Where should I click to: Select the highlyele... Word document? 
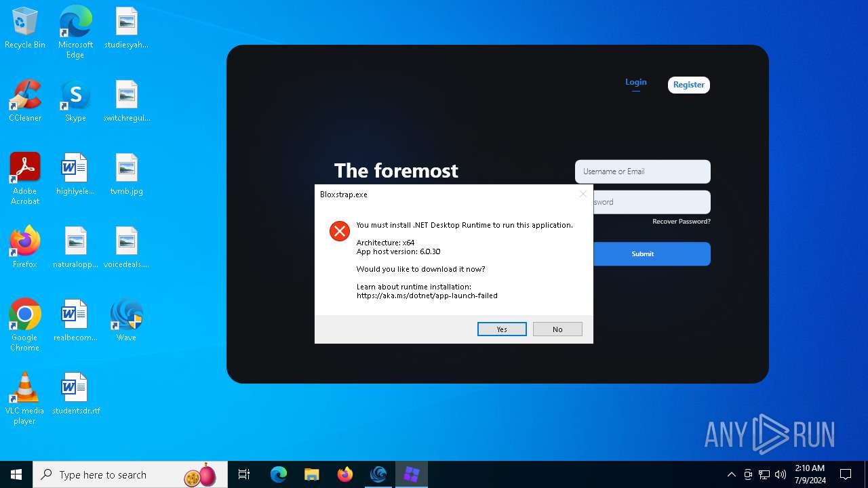(75, 175)
